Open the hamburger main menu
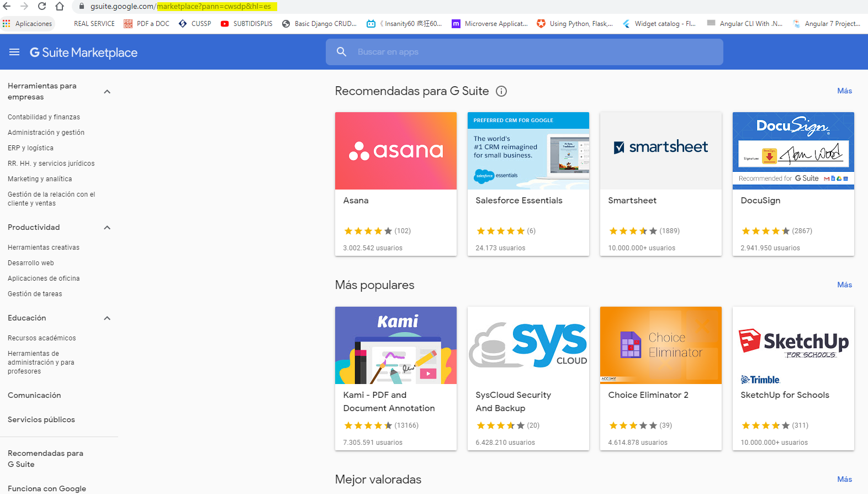Screen dimensions: 868x494 (x=14, y=52)
